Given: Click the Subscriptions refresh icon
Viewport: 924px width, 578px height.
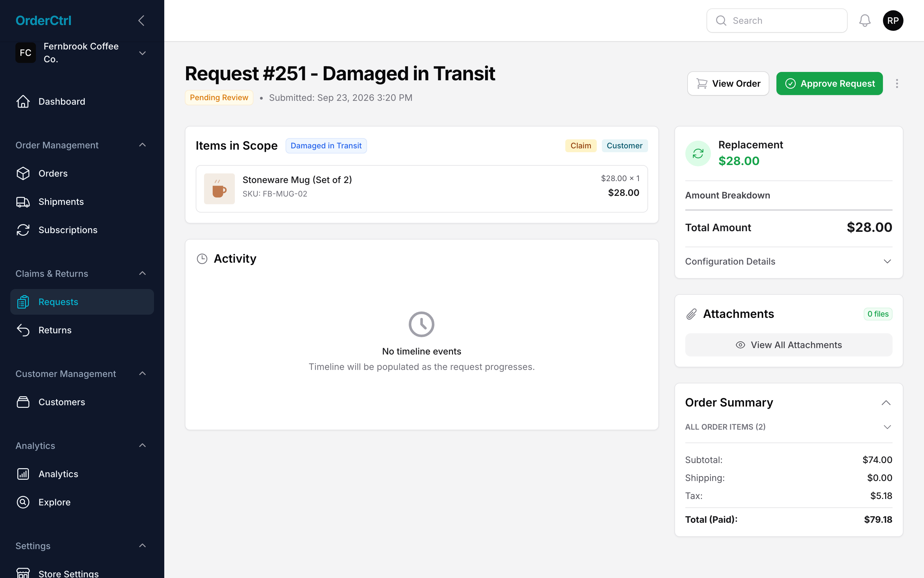Looking at the screenshot, I should point(23,230).
